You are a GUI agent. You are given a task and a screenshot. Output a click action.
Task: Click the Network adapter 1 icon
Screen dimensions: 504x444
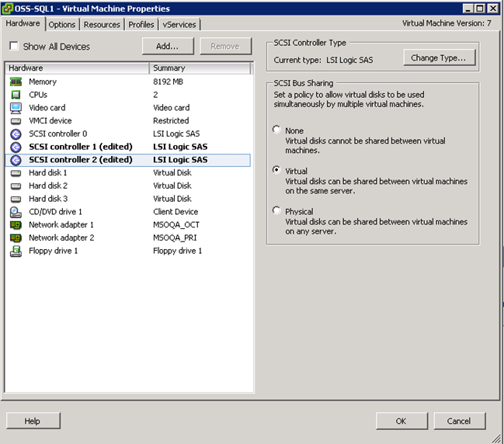(x=16, y=225)
